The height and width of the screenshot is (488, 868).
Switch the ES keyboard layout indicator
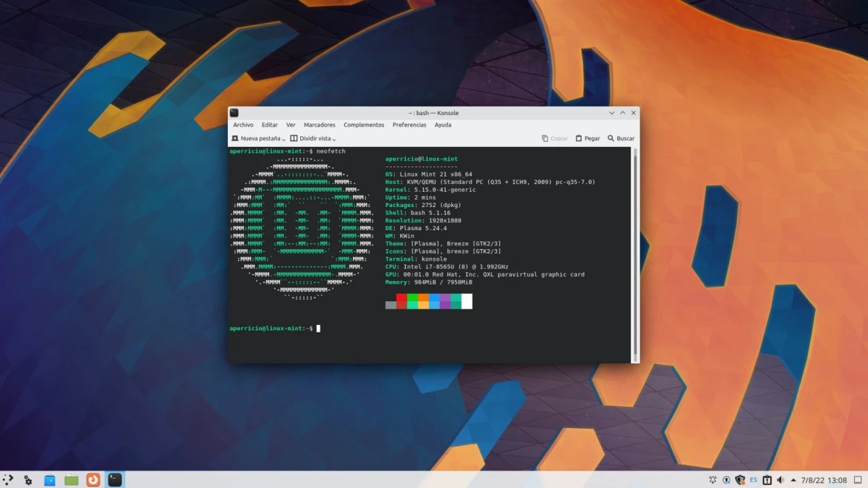(753, 479)
